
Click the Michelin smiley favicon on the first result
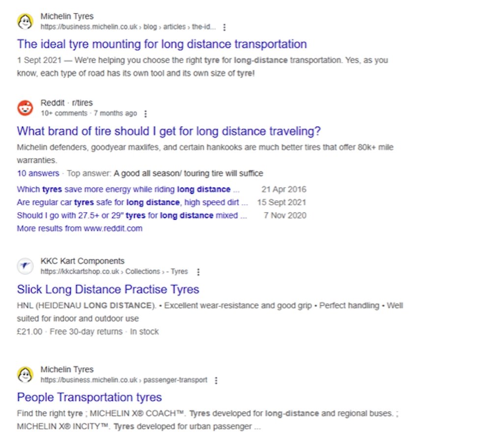coord(25,22)
